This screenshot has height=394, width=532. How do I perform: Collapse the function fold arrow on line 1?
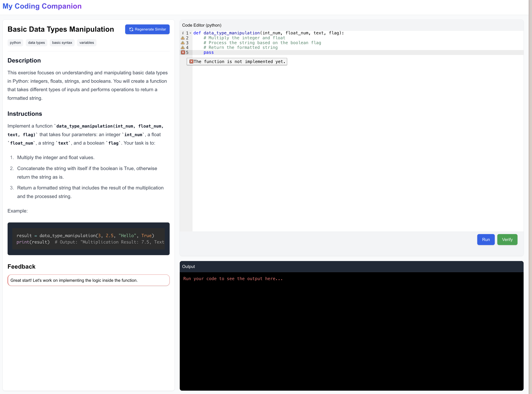click(x=190, y=33)
